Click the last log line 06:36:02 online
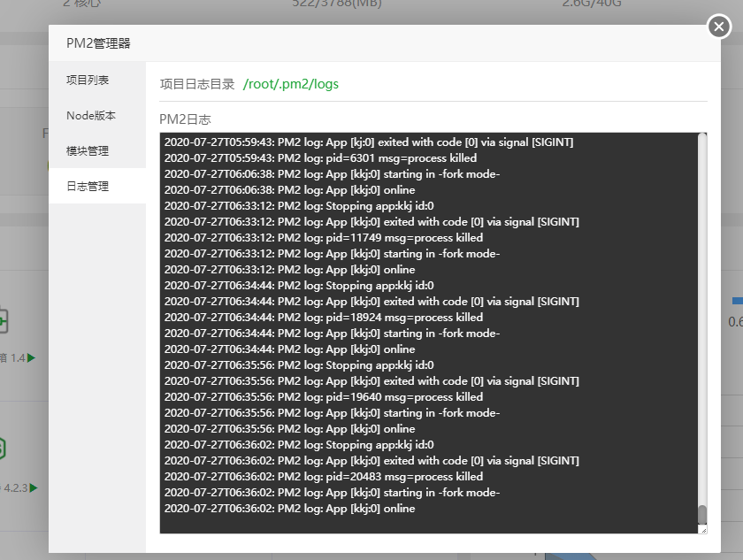Image resolution: width=743 pixels, height=560 pixels. click(x=289, y=509)
